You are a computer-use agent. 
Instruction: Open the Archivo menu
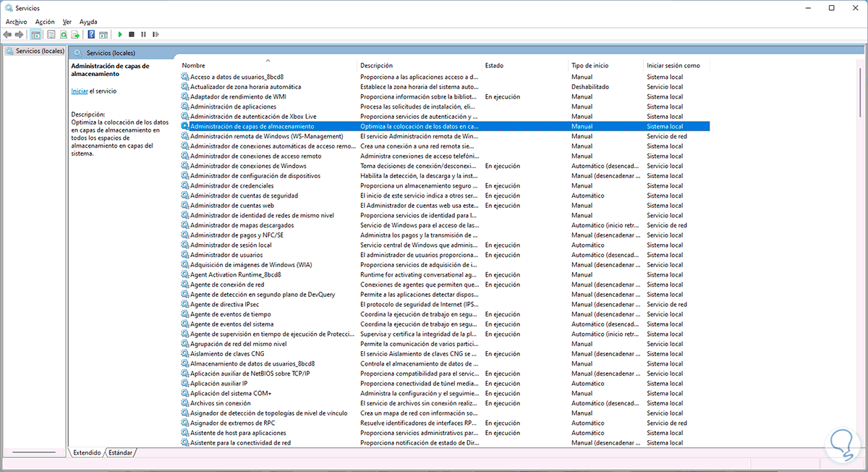pyautogui.click(x=16, y=22)
